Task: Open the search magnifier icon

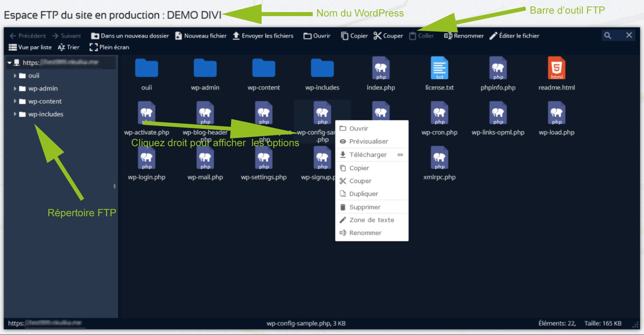Action: tap(608, 35)
